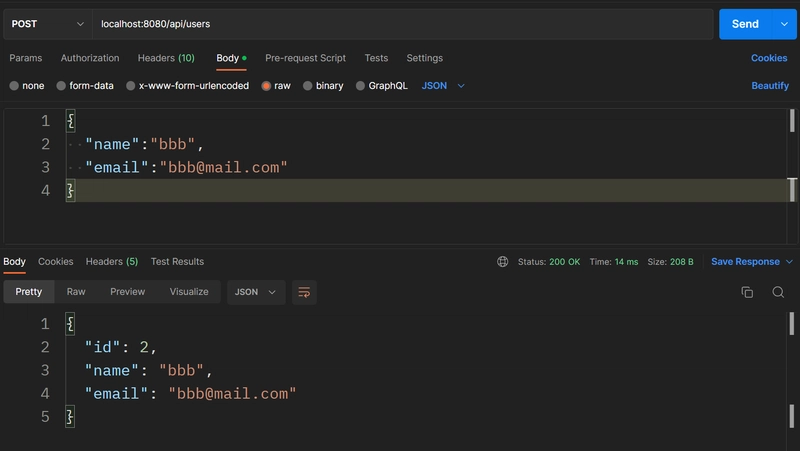Screen dimensions: 800x451
Task: Choose x-www-form-urlencoded body type
Action: point(131,86)
